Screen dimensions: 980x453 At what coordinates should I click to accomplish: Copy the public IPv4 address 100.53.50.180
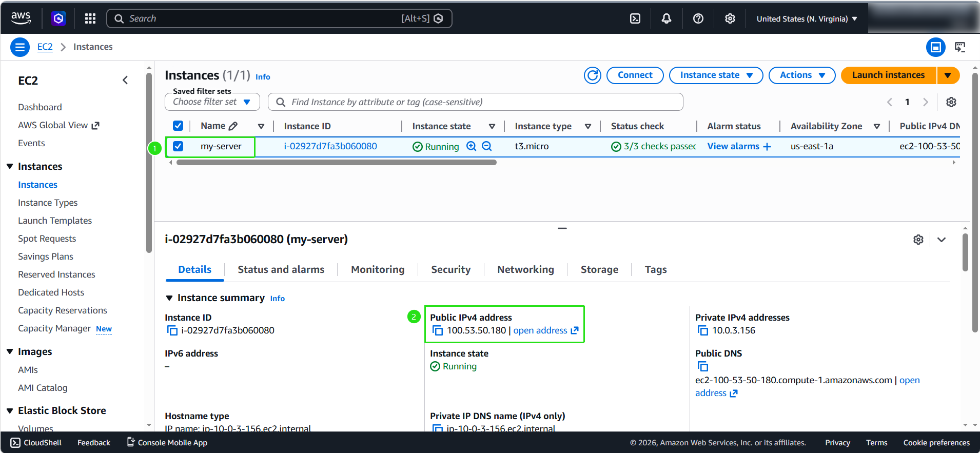coord(438,331)
